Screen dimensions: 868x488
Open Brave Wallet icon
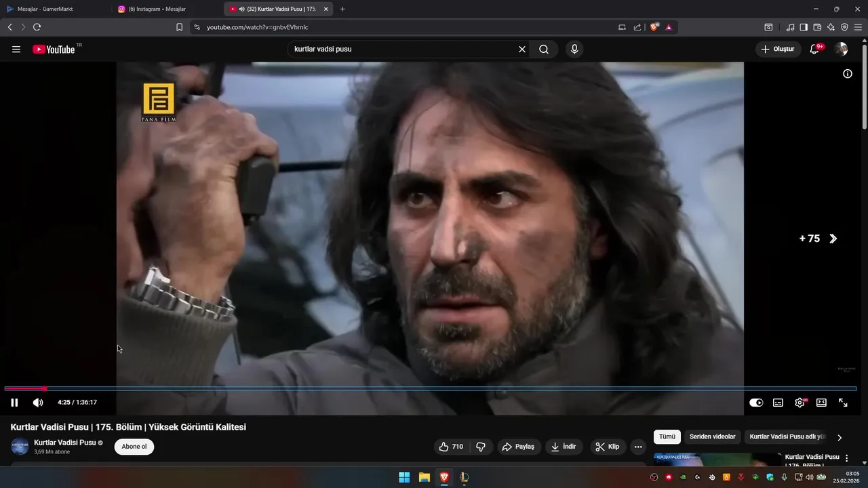817,27
